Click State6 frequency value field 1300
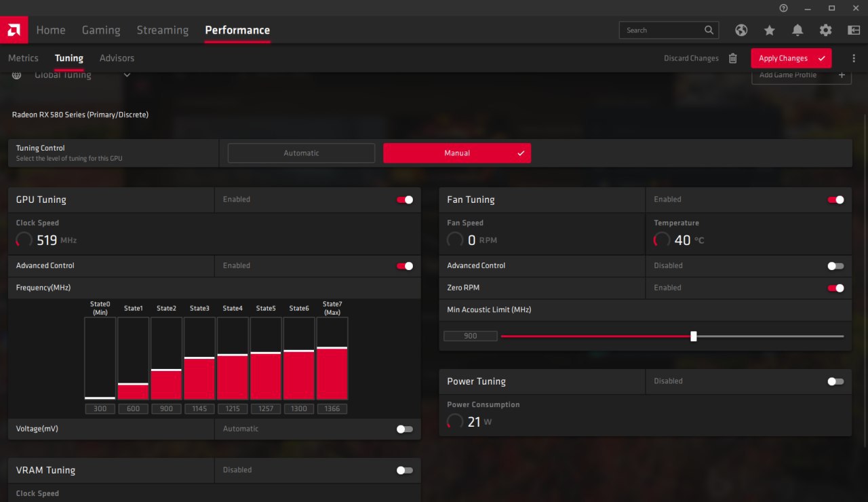This screenshot has height=502, width=868. (299, 409)
